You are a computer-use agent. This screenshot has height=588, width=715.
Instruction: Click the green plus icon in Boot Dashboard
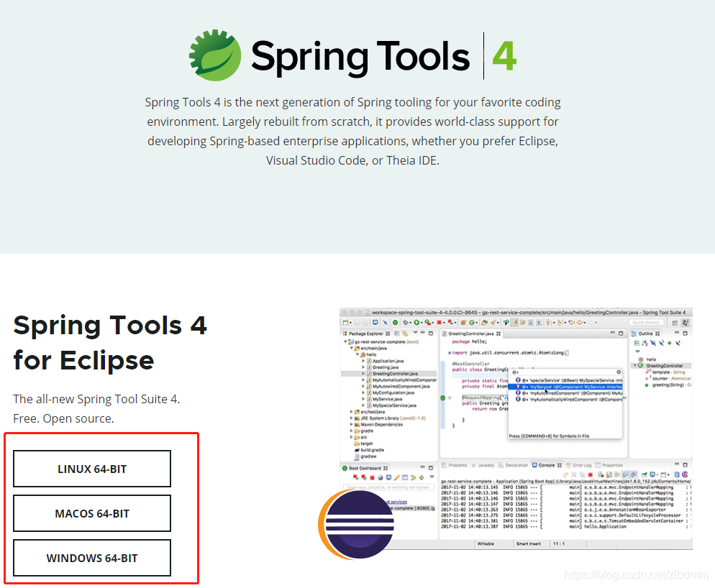pyautogui.click(x=422, y=478)
